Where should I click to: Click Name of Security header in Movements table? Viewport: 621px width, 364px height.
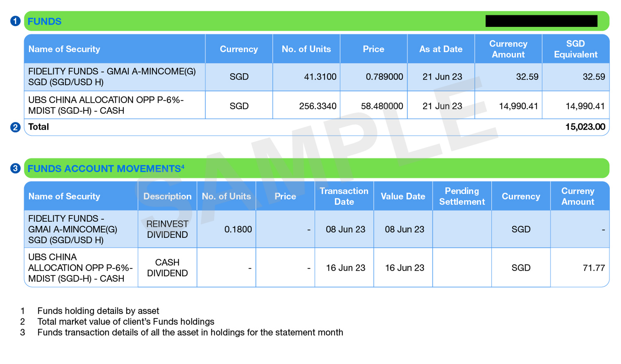(64, 196)
